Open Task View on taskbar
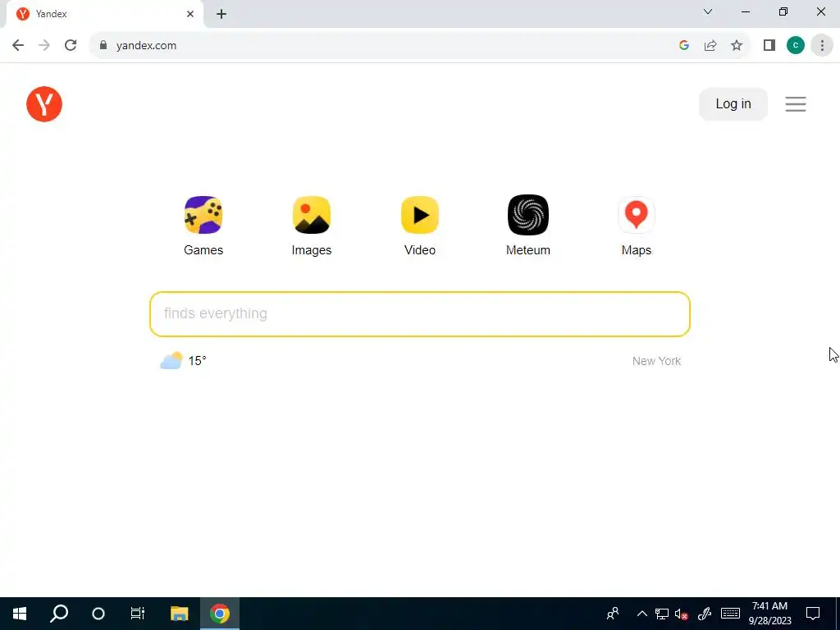The height and width of the screenshot is (630, 840). tap(138, 614)
